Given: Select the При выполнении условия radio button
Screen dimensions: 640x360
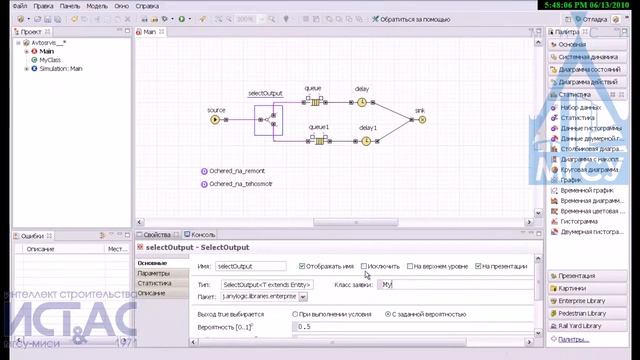Looking at the screenshot, I should 295,314.
